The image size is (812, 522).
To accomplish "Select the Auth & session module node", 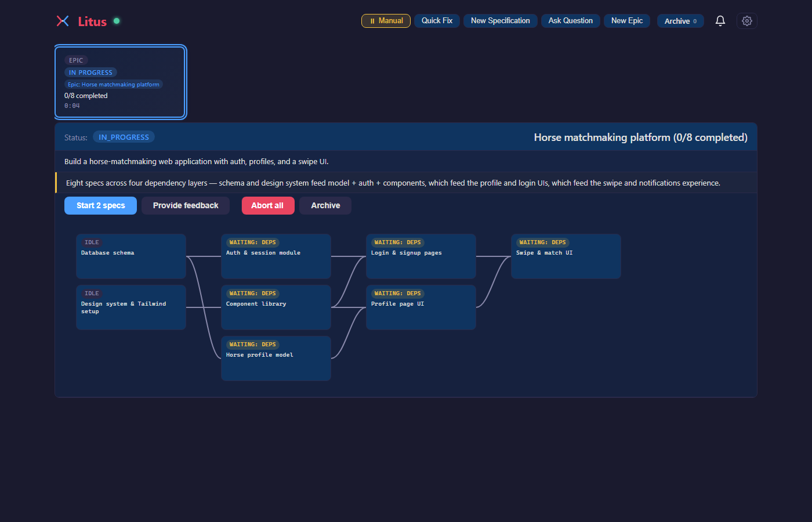I will (x=276, y=256).
